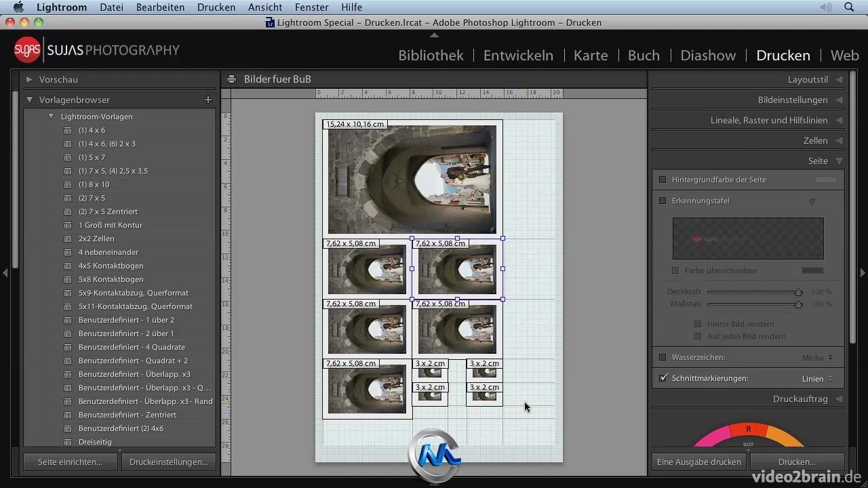This screenshot has width=868, height=488.
Task: Click Seite einrichten button
Action: coord(70,462)
